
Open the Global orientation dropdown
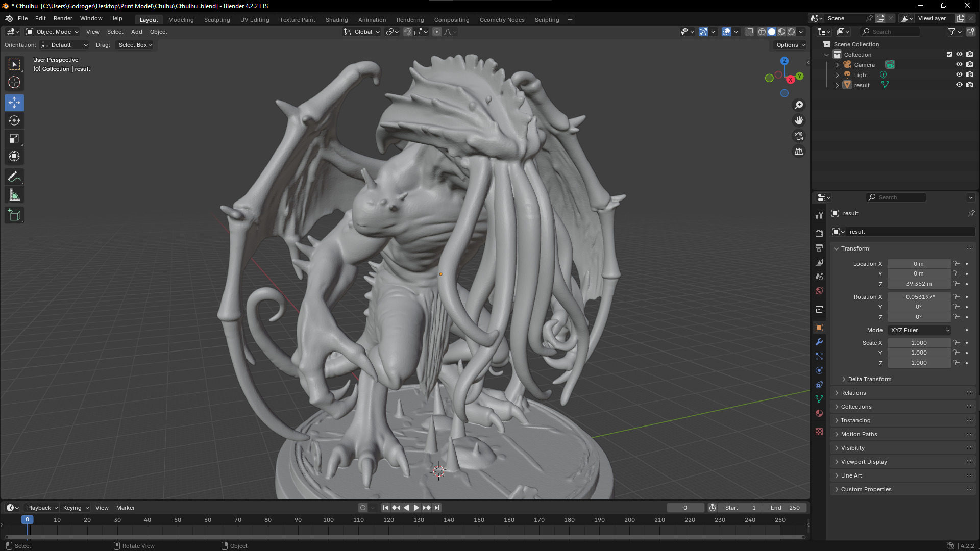(x=362, y=32)
